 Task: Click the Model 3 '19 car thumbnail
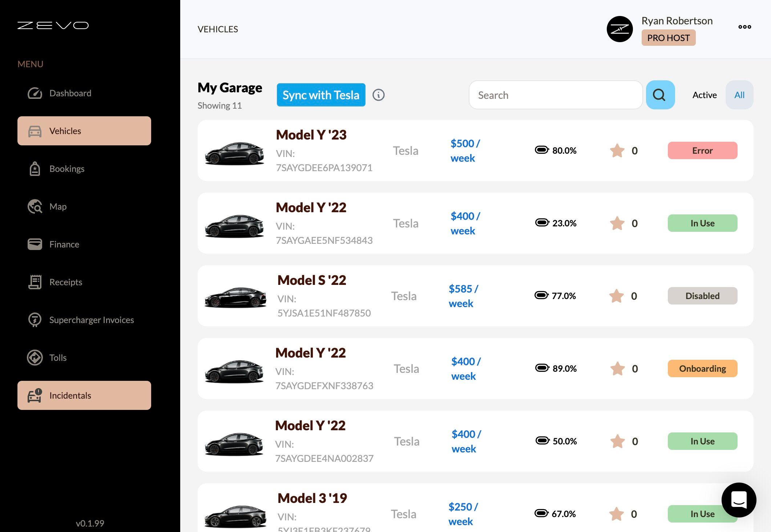click(x=235, y=516)
